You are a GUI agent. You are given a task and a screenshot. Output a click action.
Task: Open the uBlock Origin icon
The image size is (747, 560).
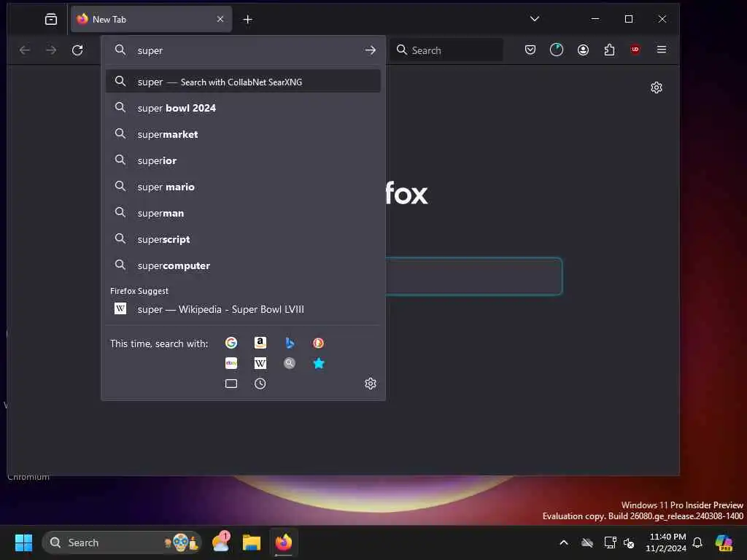pyautogui.click(x=635, y=50)
